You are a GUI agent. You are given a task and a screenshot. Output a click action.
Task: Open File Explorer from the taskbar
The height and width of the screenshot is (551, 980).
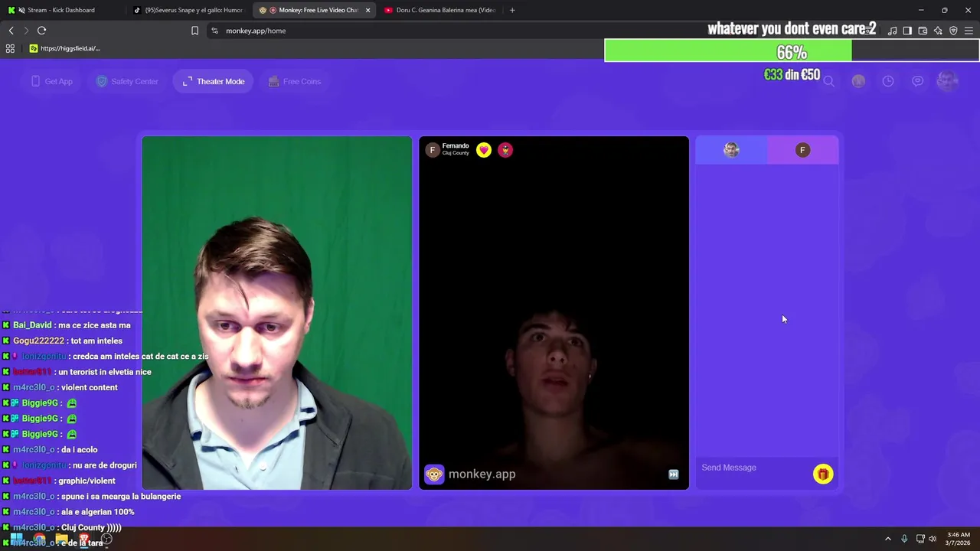pos(61,539)
